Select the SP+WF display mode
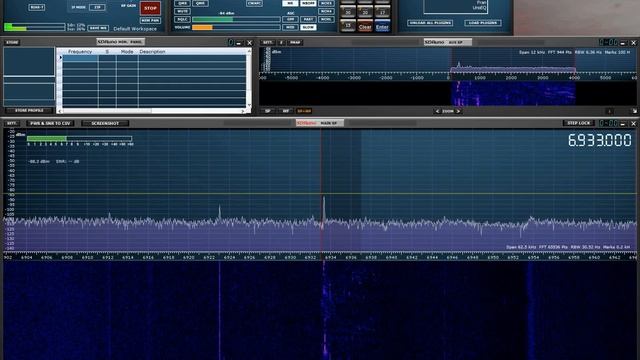Viewport: 640px width, 360px height. (304, 111)
